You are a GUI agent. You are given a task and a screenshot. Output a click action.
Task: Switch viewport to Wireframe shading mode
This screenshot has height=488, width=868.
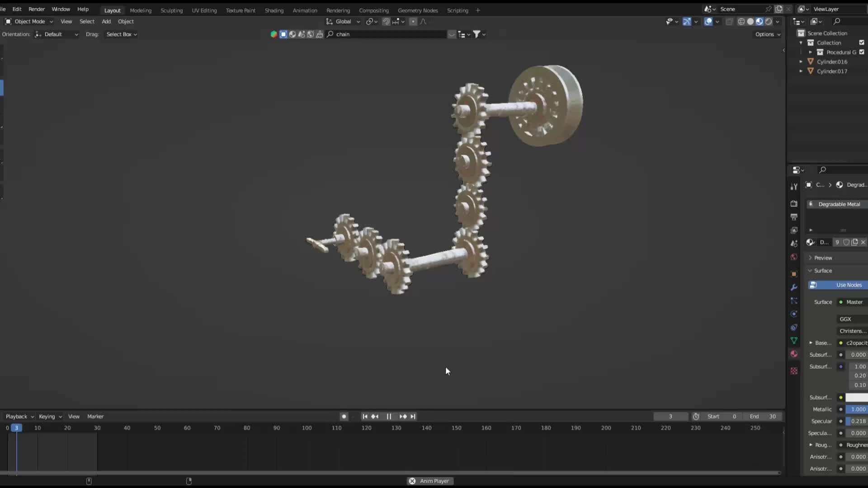pos(742,21)
